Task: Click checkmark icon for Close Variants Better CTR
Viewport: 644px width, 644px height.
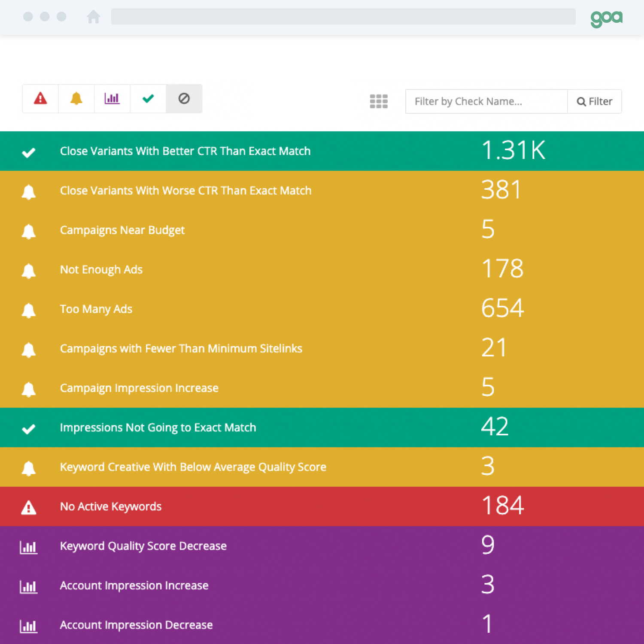Action: tap(29, 152)
